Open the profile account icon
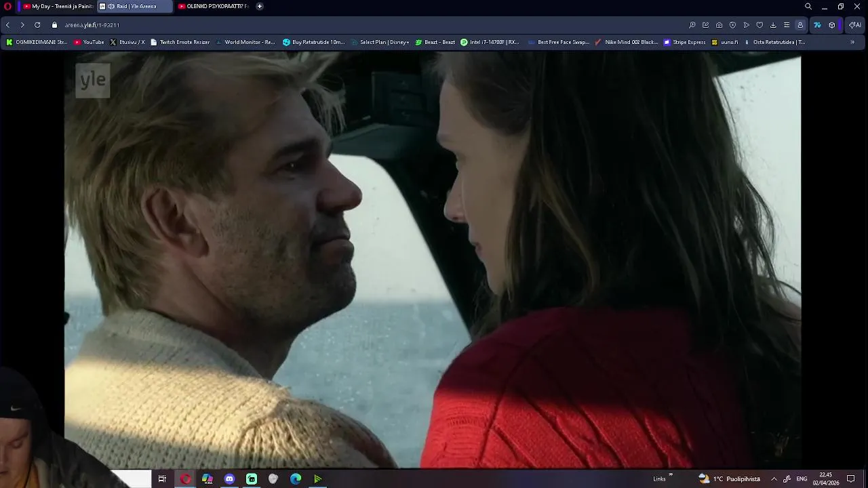The image size is (868, 488). (x=800, y=25)
